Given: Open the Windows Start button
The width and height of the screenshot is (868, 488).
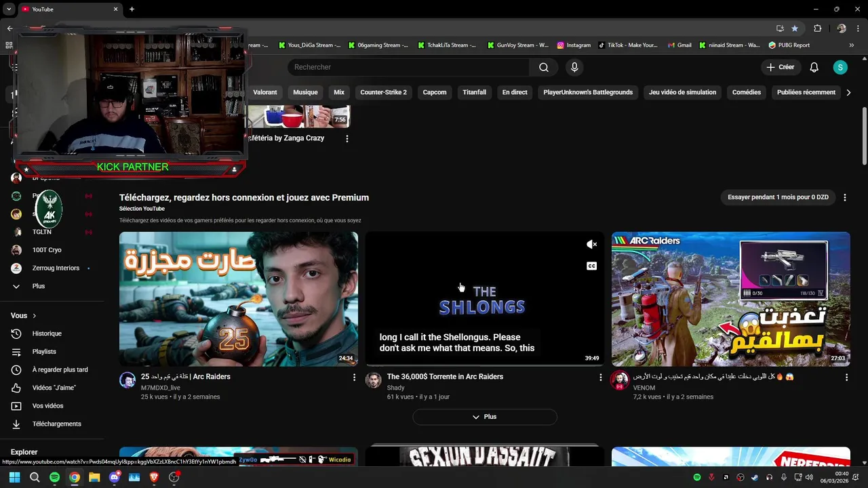Looking at the screenshot, I should 14,477.
